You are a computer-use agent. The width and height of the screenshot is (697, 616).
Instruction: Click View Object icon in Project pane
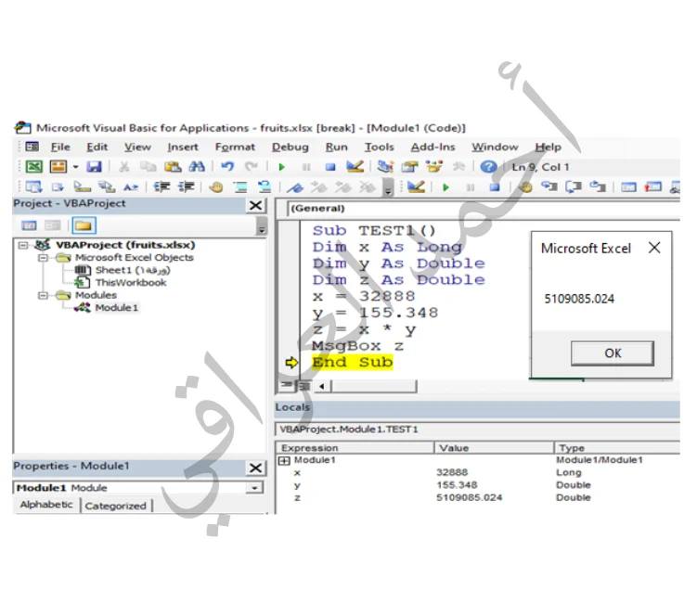point(53,225)
